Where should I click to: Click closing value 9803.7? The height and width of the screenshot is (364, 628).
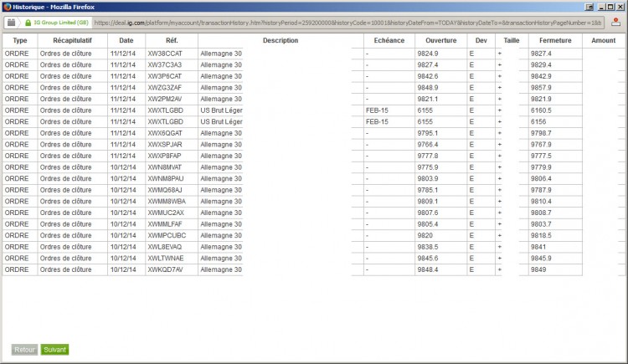(x=541, y=224)
